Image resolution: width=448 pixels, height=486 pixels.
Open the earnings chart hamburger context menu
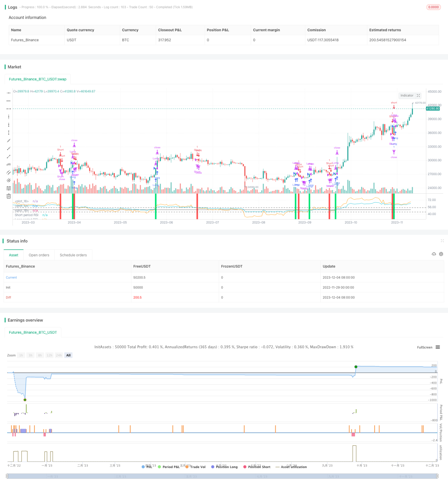click(x=438, y=347)
